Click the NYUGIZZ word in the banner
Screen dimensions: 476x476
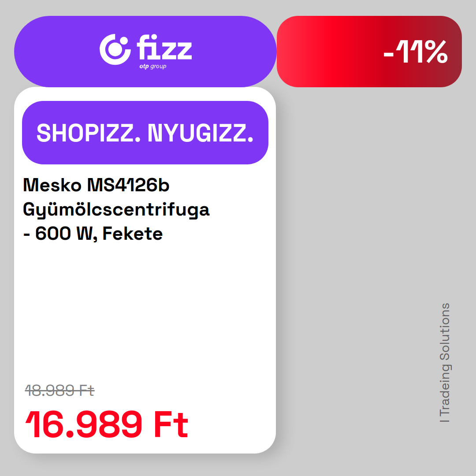click(201, 133)
